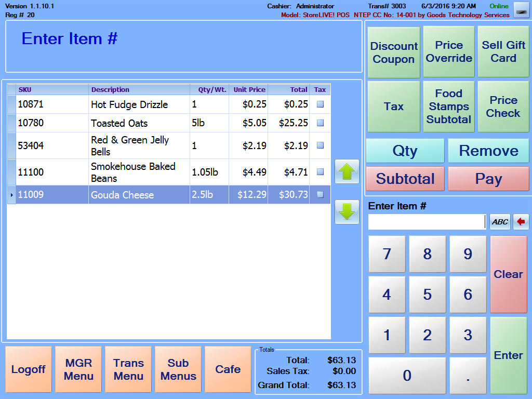Select the Smokehouse Baked Beans row
Image resolution: width=532 pixels, height=399 pixels.
(x=133, y=172)
